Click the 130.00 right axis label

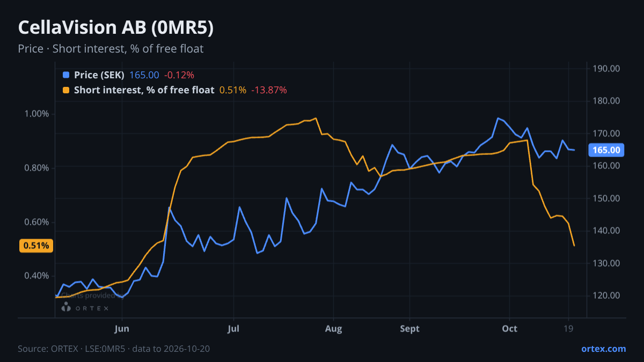[606, 263]
